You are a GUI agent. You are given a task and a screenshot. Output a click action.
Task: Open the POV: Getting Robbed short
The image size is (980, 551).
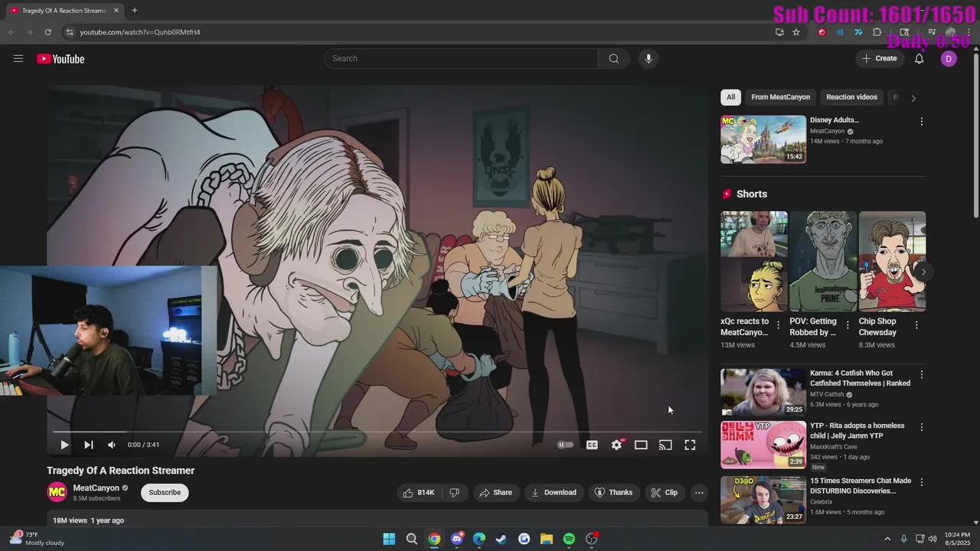click(823, 262)
